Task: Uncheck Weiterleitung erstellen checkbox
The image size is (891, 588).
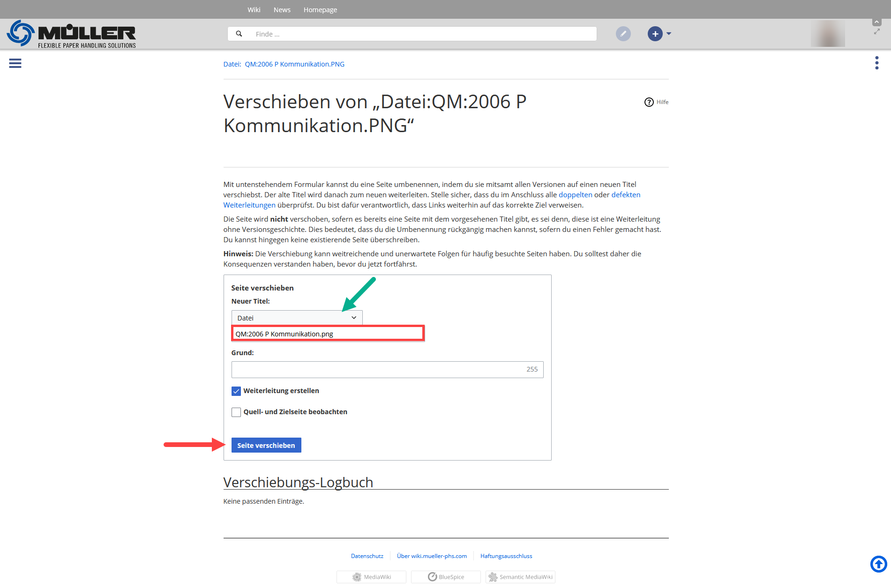Action: (236, 391)
